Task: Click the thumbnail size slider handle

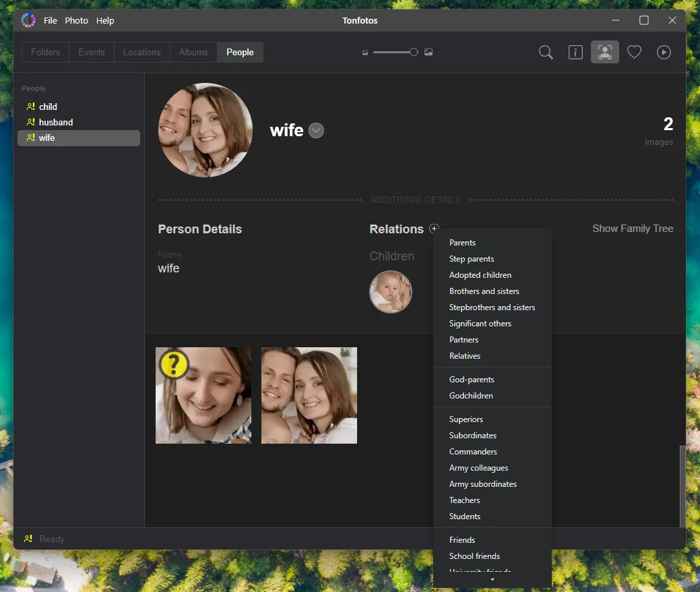Action: click(414, 53)
